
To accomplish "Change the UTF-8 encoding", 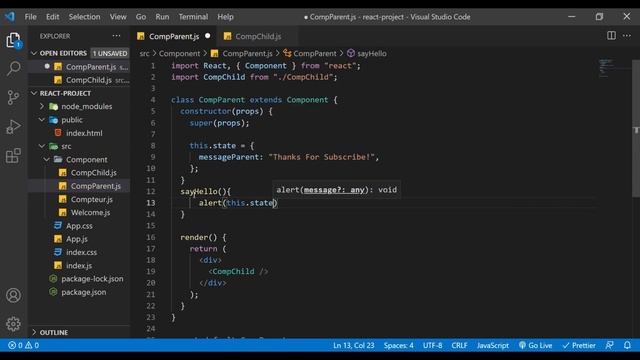I will pos(433,345).
